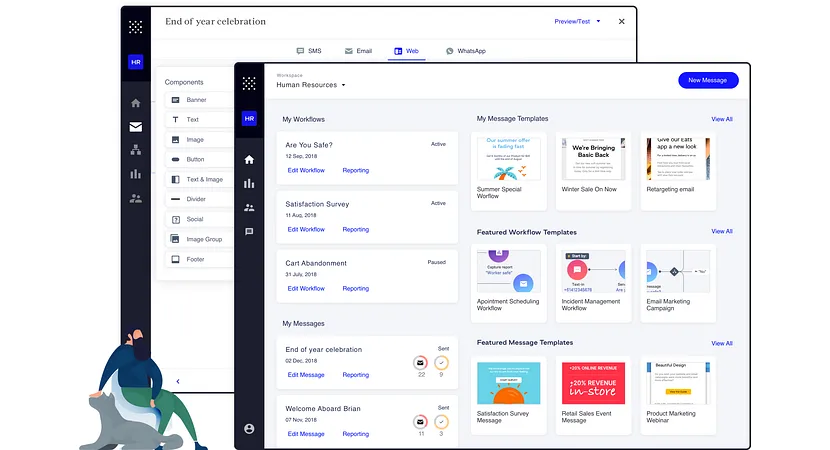
Task: Edit the Are You Safe? workflow
Action: coord(306,170)
